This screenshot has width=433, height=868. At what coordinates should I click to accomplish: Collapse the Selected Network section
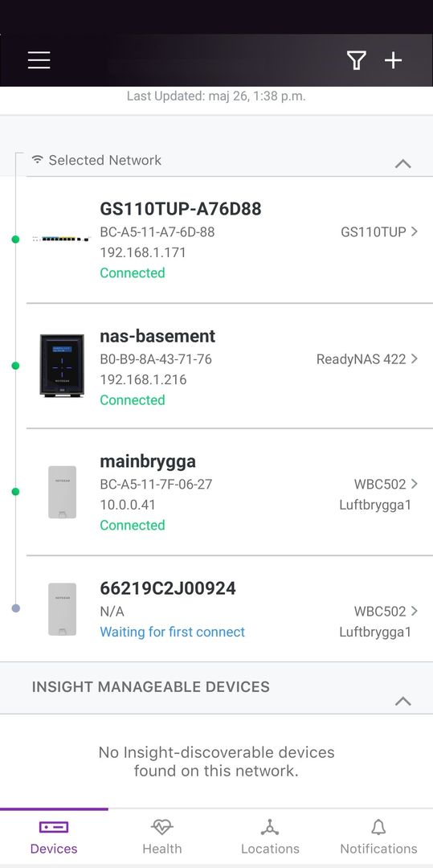click(x=403, y=163)
